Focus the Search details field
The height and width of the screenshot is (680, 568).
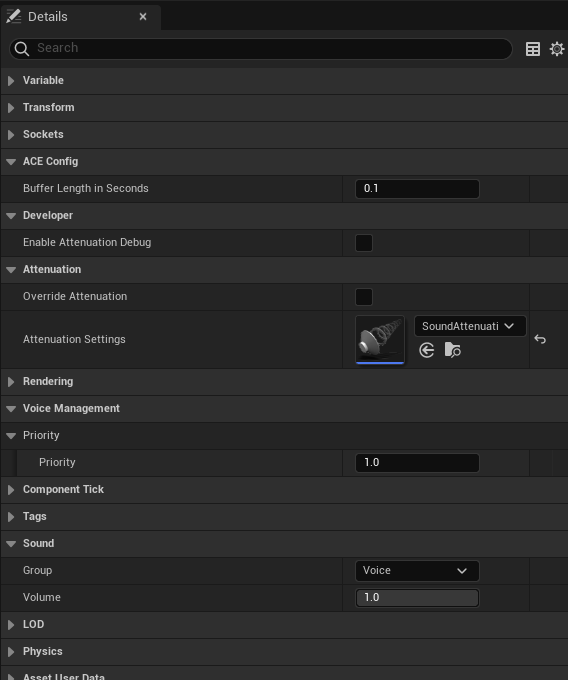pyautogui.click(x=261, y=48)
